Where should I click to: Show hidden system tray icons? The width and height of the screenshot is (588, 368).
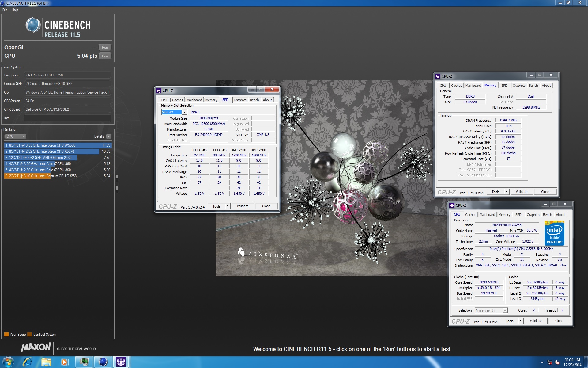tap(542, 362)
